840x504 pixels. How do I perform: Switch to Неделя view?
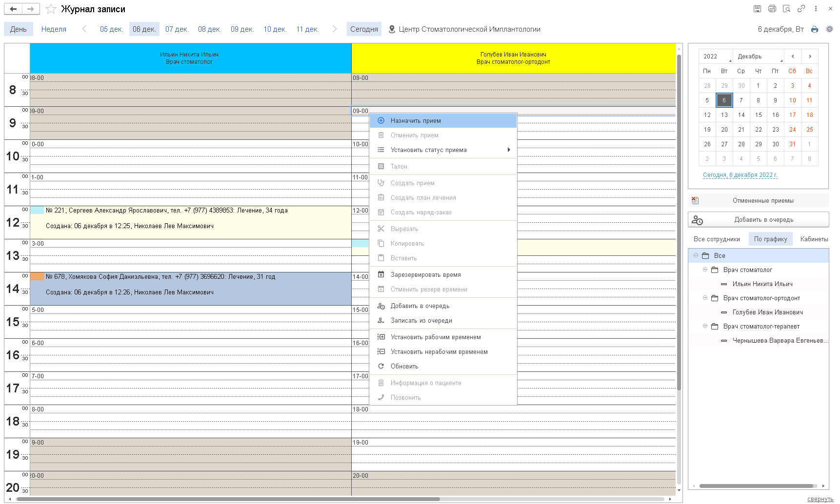(x=54, y=29)
